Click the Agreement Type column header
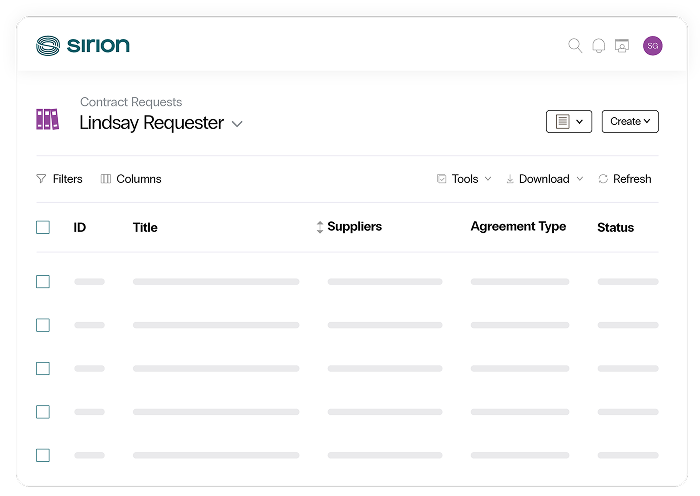 [x=518, y=226]
